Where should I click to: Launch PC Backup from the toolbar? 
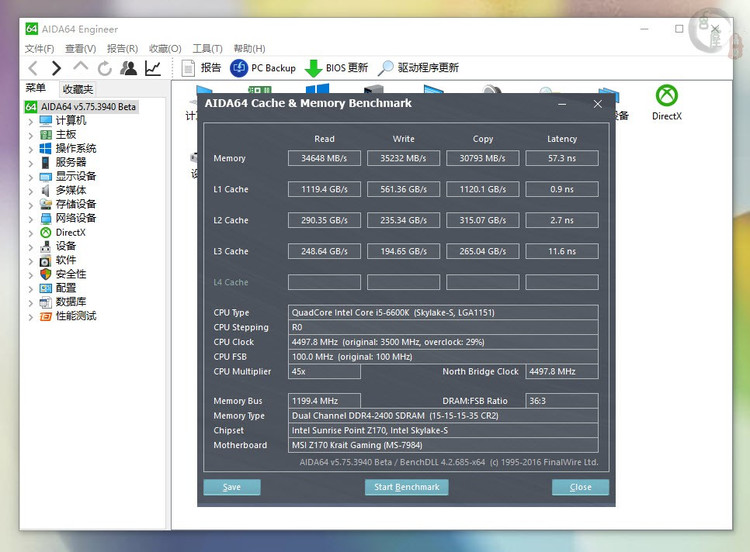pos(263,68)
